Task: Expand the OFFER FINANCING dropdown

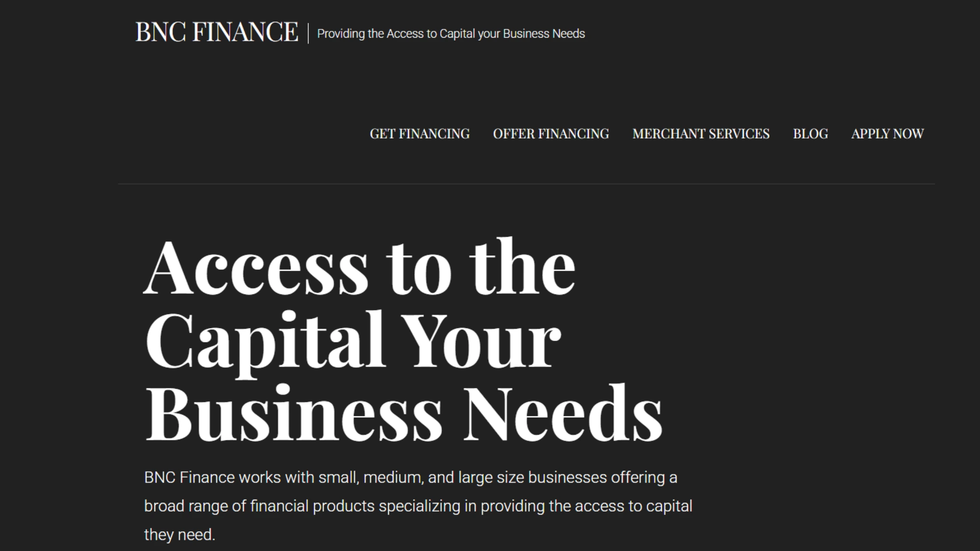Action: pyautogui.click(x=552, y=134)
